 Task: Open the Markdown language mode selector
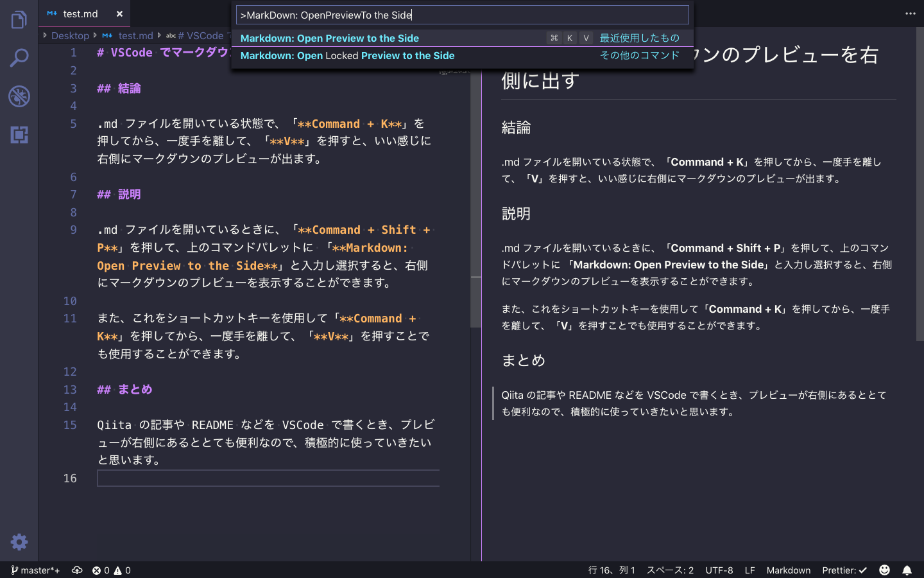point(789,570)
